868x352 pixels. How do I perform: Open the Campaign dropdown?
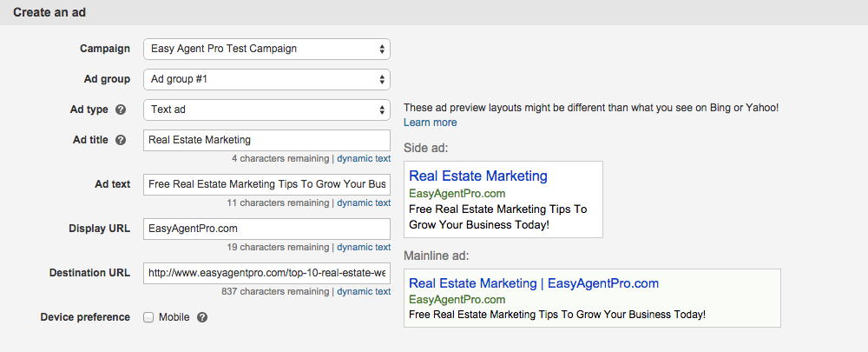pos(266,49)
